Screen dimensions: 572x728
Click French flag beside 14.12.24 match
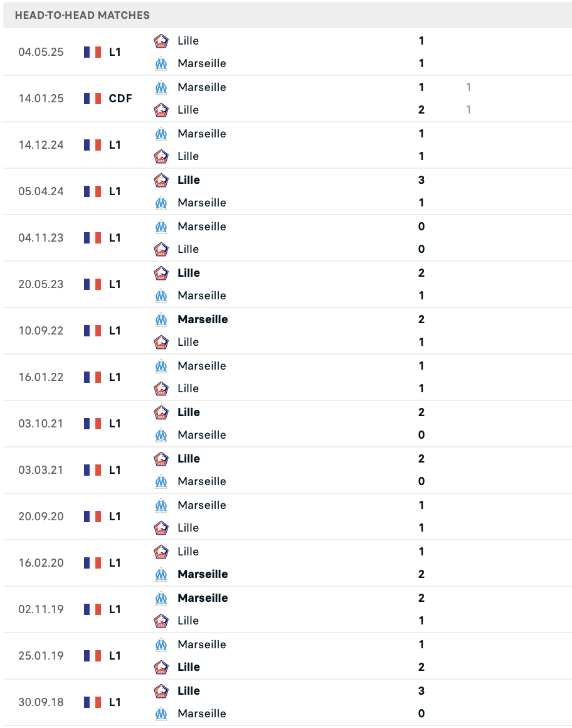(x=93, y=145)
